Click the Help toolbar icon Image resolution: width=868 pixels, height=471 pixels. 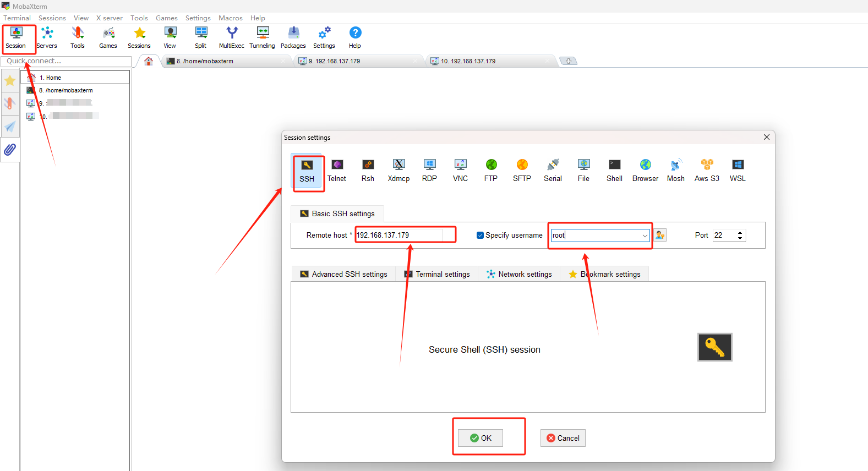tap(355, 38)
